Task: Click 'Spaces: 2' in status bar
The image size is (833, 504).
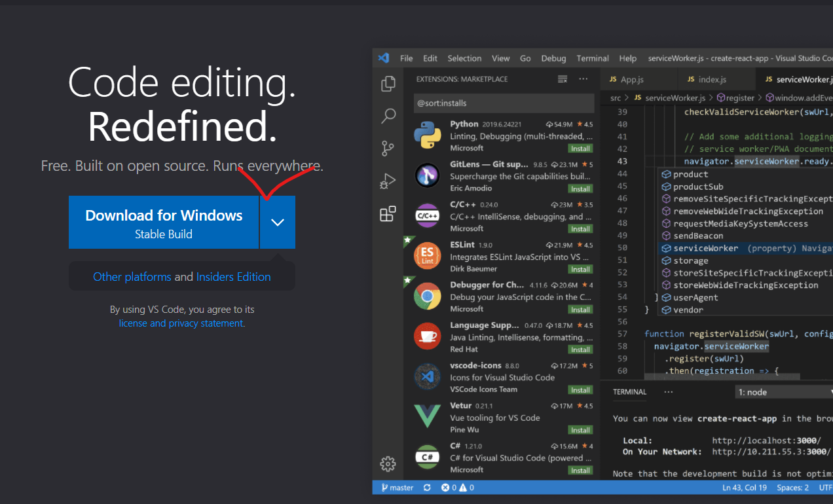Action: pos(792,488)
